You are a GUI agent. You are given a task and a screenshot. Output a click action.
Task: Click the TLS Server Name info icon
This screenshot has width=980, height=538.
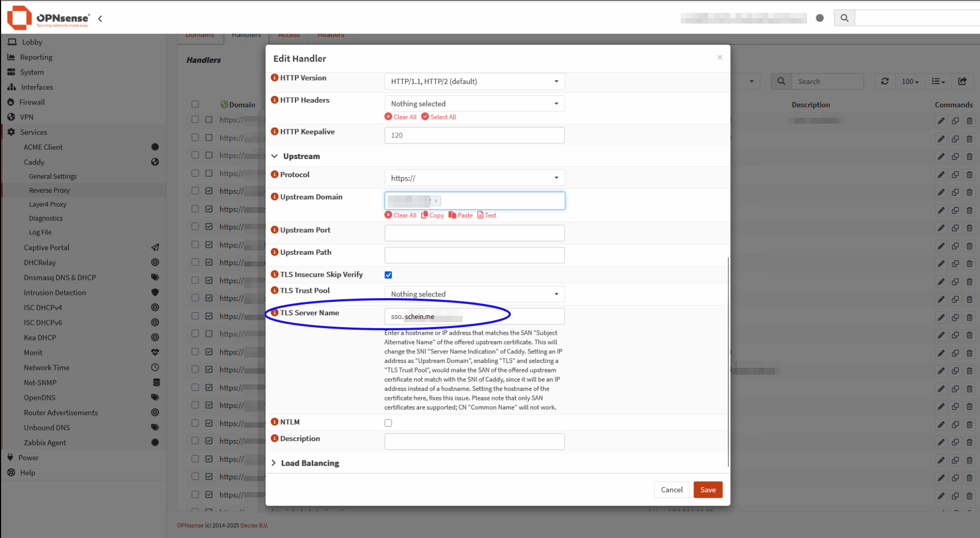(x=274, y=313)
